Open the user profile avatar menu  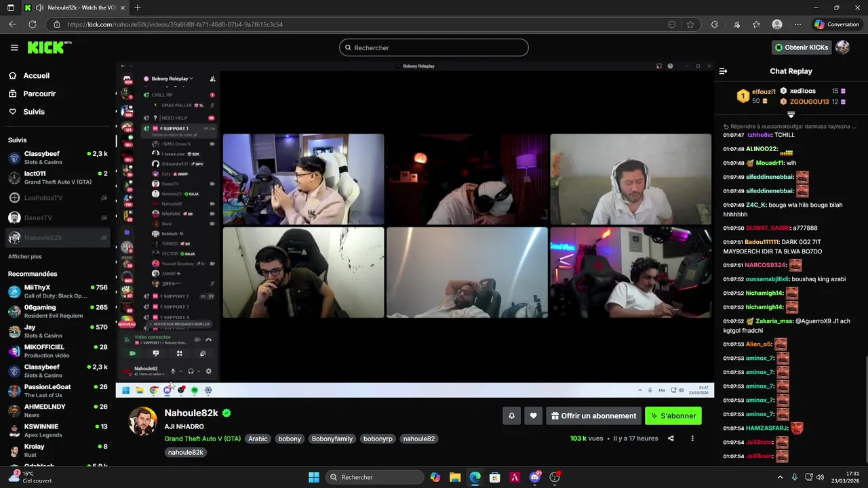click(843, 47)
